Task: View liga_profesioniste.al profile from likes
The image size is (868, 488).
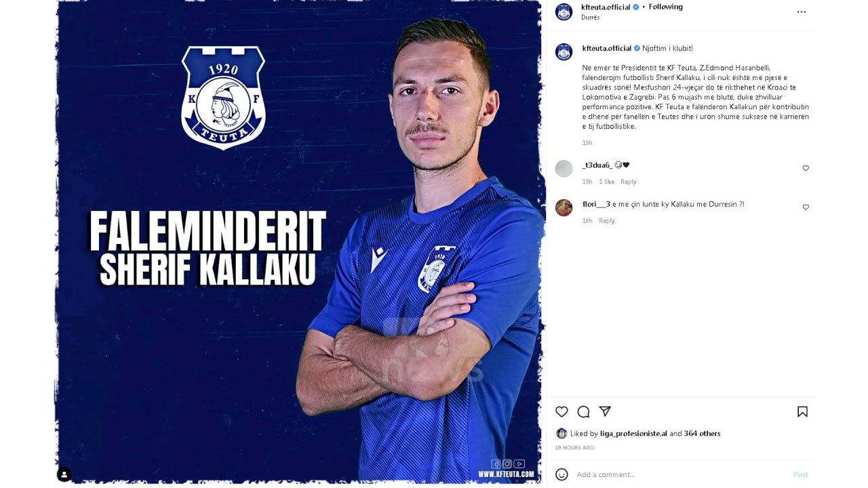Action: [x=633, y=434]
